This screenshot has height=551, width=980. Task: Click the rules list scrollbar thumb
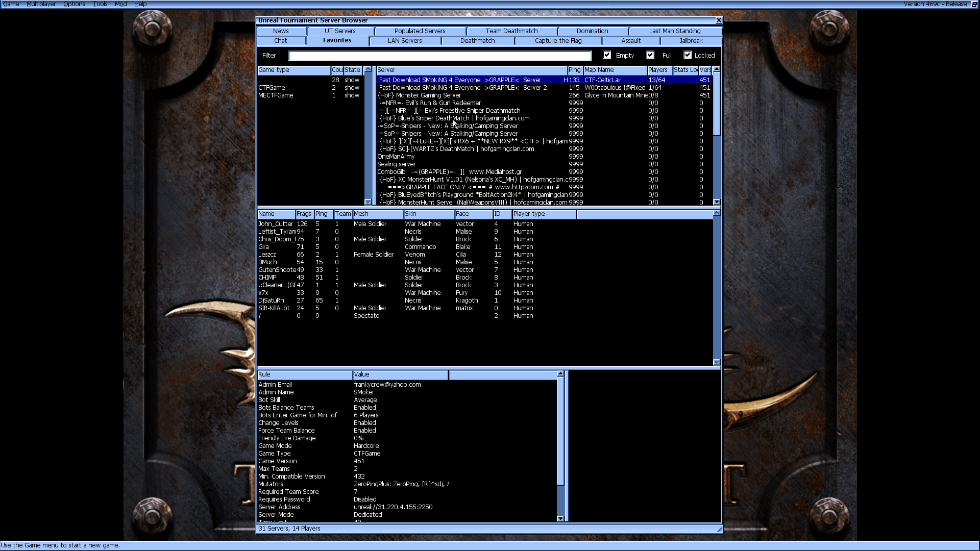(x=560, y=431)
